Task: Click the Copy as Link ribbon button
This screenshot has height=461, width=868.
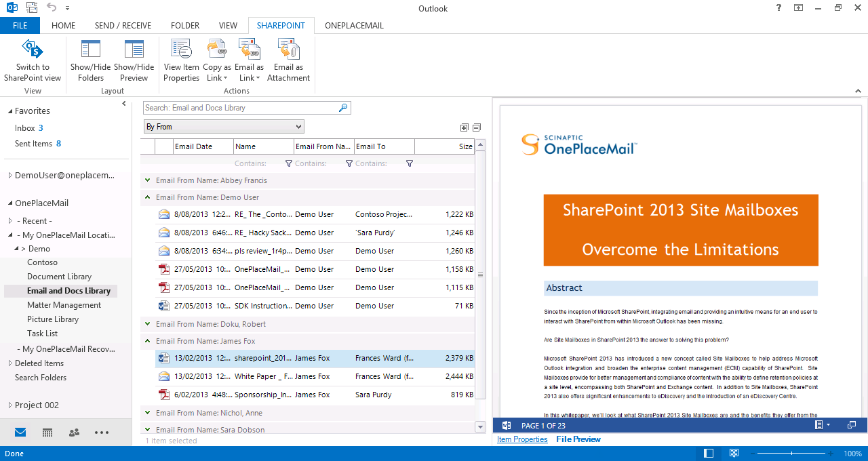Action: (x=217, y=60)
